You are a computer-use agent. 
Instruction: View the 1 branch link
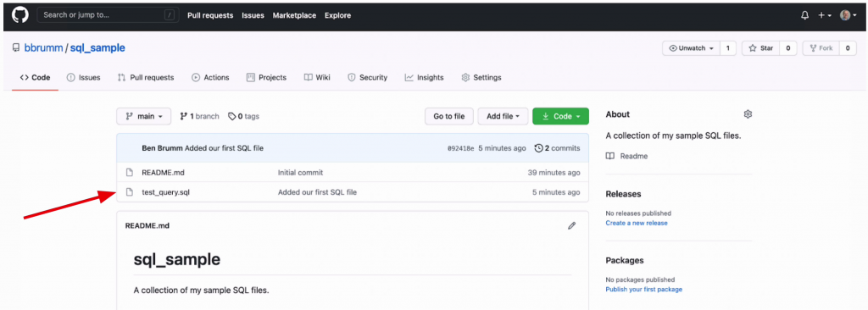pyautogui.click(x=200, y=116)
